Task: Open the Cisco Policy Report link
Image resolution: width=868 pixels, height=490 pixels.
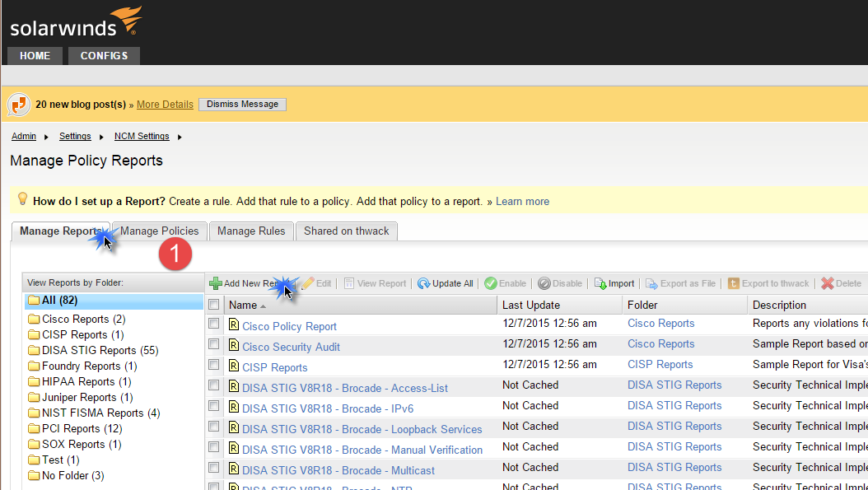Action: coord(290,327)
